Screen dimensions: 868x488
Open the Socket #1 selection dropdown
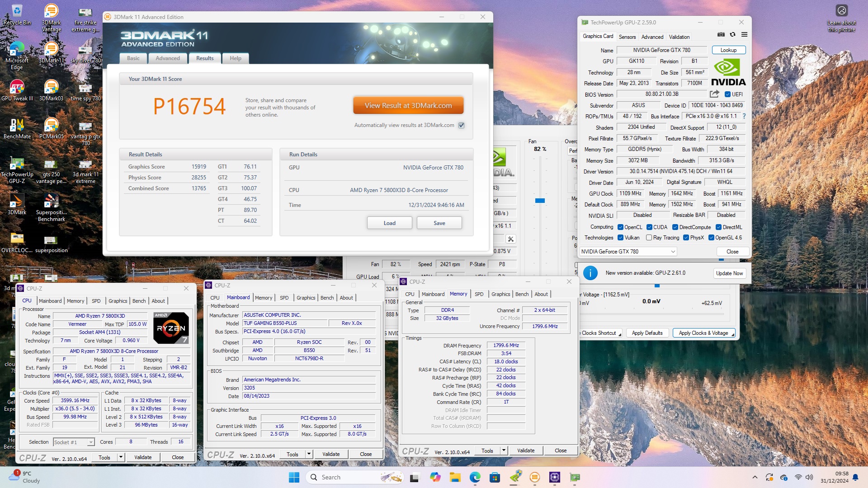point(74,442)
